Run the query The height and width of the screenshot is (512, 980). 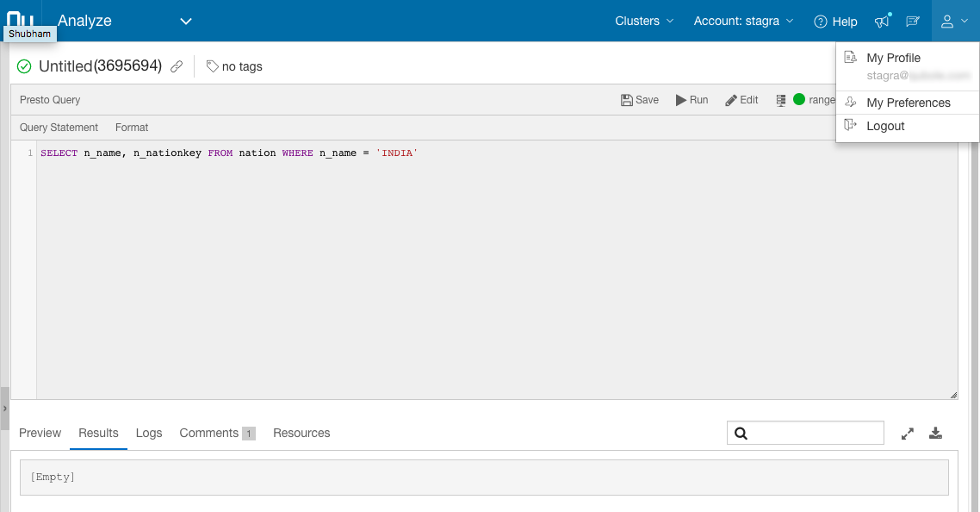(692, 99)
